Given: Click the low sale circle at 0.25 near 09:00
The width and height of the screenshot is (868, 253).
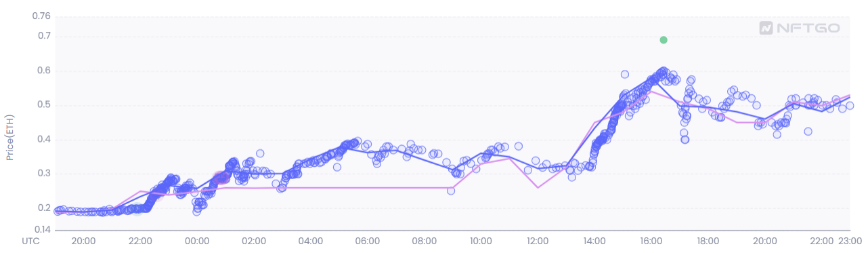Looking at the screenshot, I should click(451, 191).
